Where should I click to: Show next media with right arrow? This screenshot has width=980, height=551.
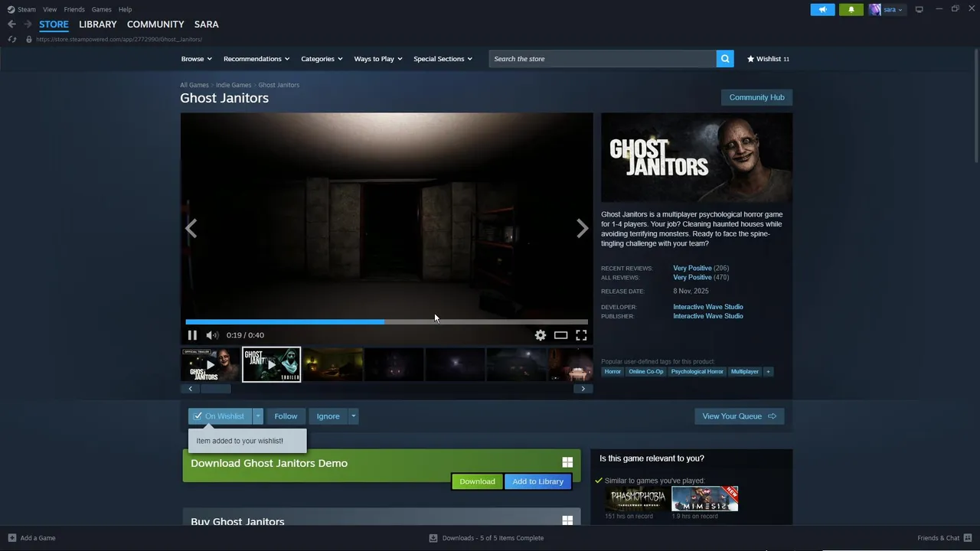[582, 228]
